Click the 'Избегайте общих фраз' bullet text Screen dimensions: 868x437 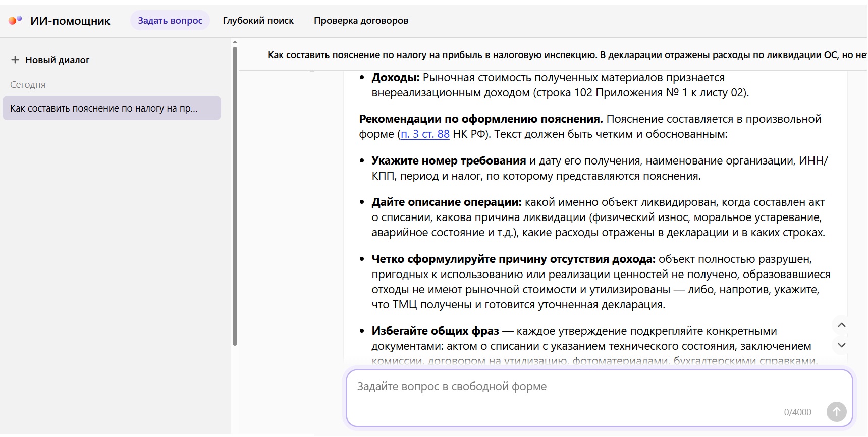pos(435,331)
